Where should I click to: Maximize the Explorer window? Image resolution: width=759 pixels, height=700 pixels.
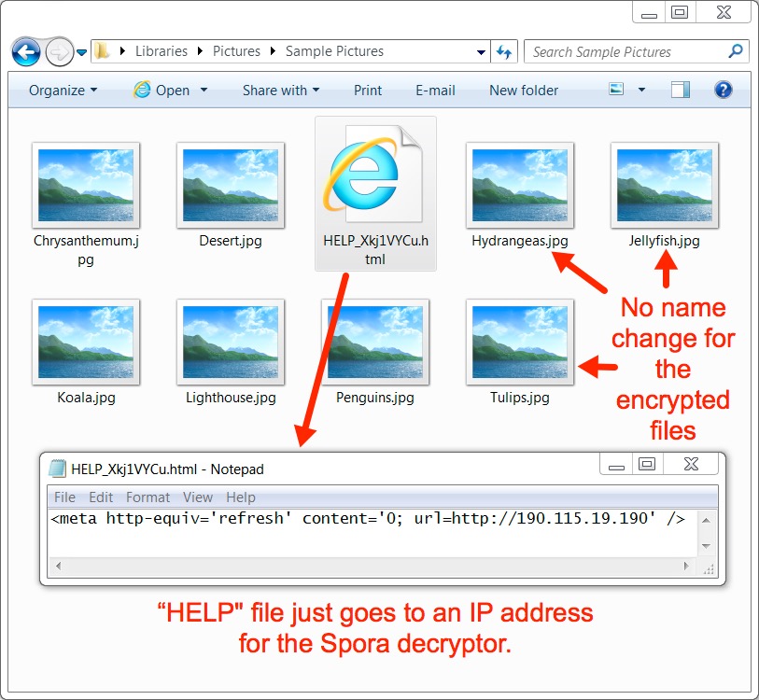680,12
